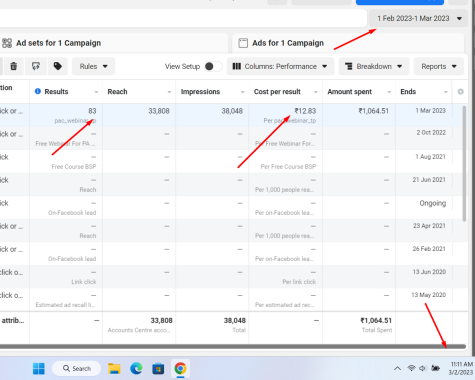The image size is (475, 380).
Task: Click amount spent ₹1,064.51 in first row
Action: pyautogui.click(x=373, y=111)
